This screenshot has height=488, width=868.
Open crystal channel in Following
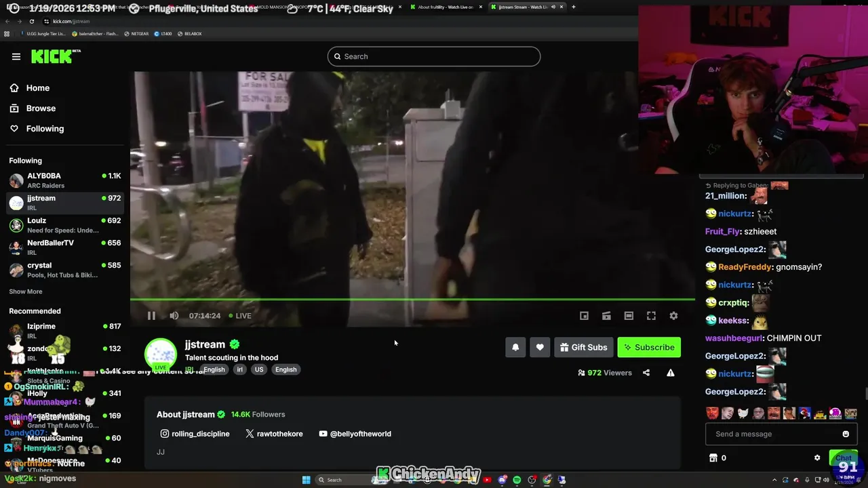[65, 270]
